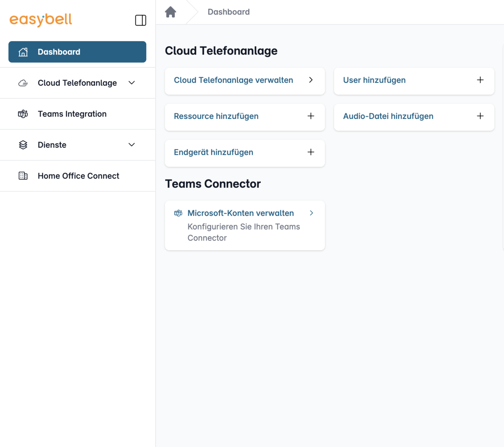Expand the Cloud Telefonanlage sidebar chevron
The height and width of the screenshot is (447, 504).
[x=131, y=83]
